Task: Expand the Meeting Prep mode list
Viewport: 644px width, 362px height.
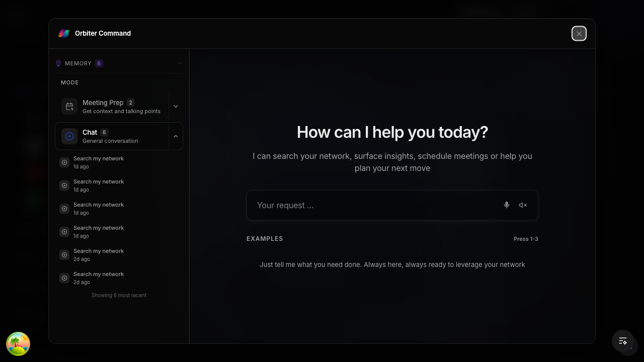Action: (176, 107)
